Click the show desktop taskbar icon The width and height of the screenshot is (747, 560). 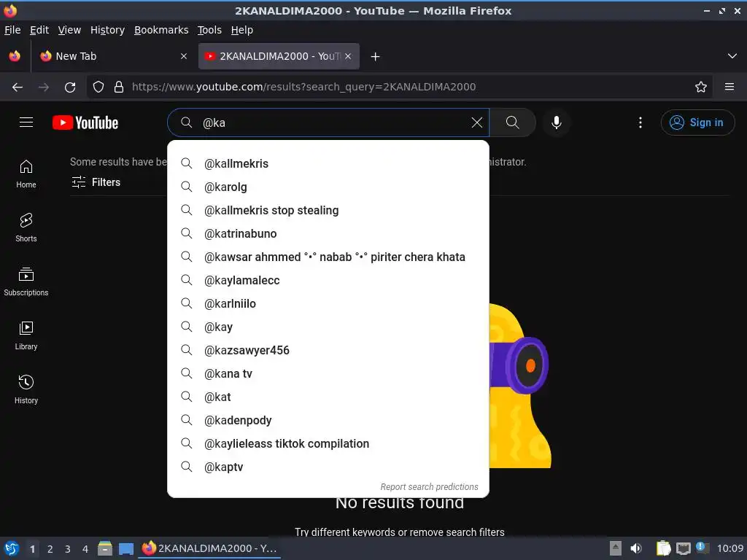[125, 548]
